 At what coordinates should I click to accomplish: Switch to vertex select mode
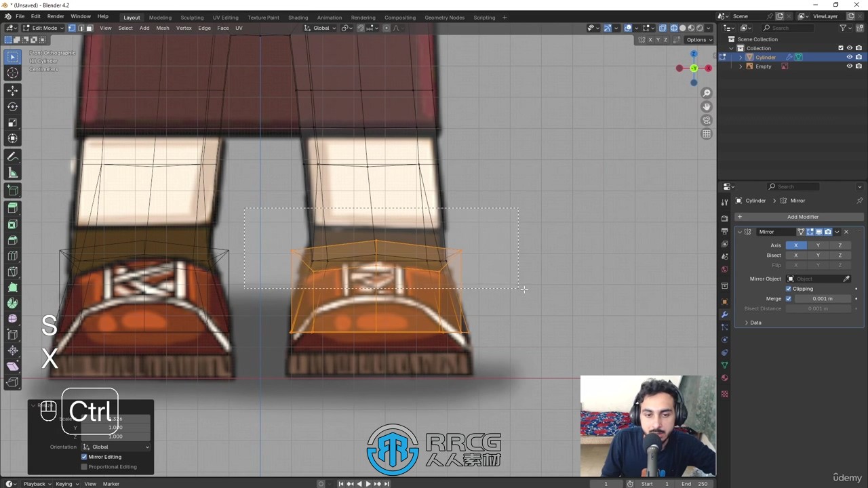pyautogui.click(x=72, y=28)
